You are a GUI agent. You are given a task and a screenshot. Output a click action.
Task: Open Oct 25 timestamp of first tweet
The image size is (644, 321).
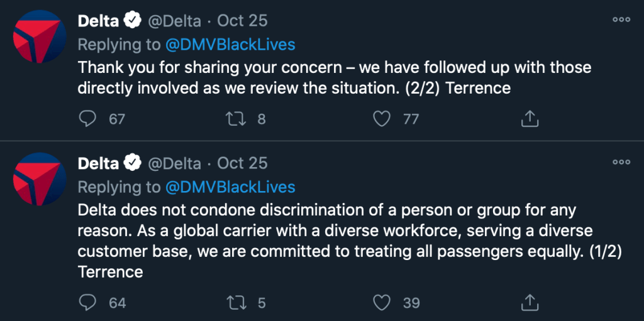coord(242,21)
